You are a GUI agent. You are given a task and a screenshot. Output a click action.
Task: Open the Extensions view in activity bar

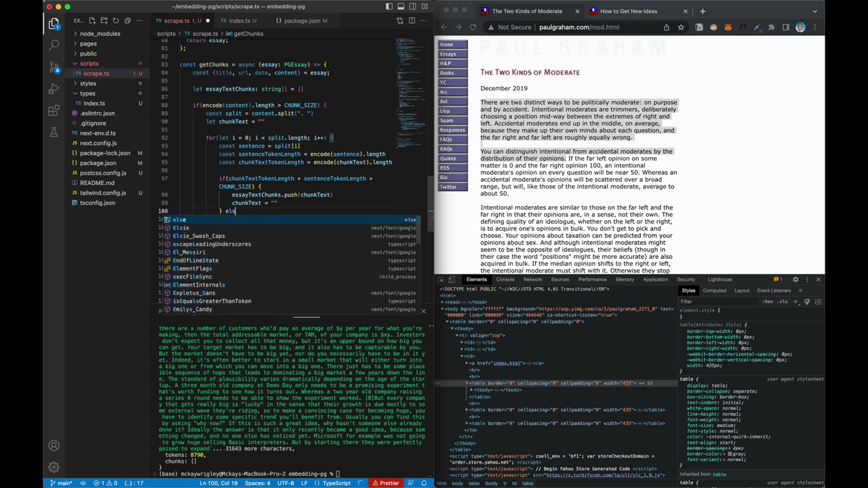(x=54, y=111)
